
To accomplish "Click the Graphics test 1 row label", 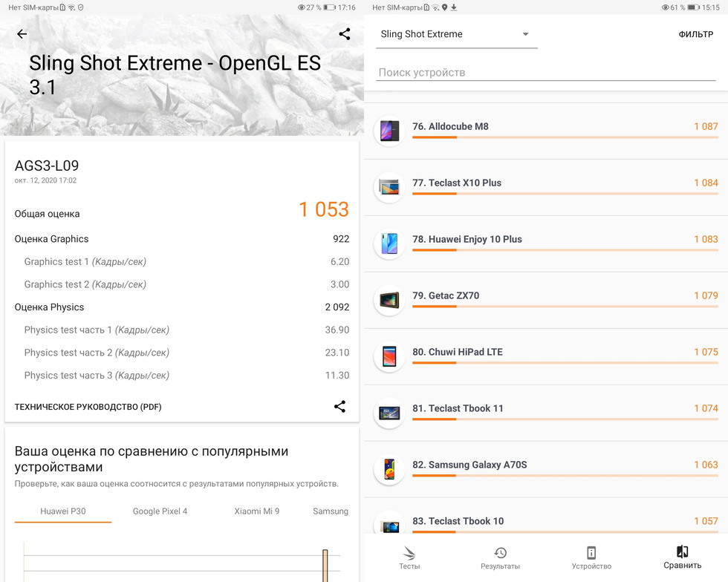I will 85,262.
